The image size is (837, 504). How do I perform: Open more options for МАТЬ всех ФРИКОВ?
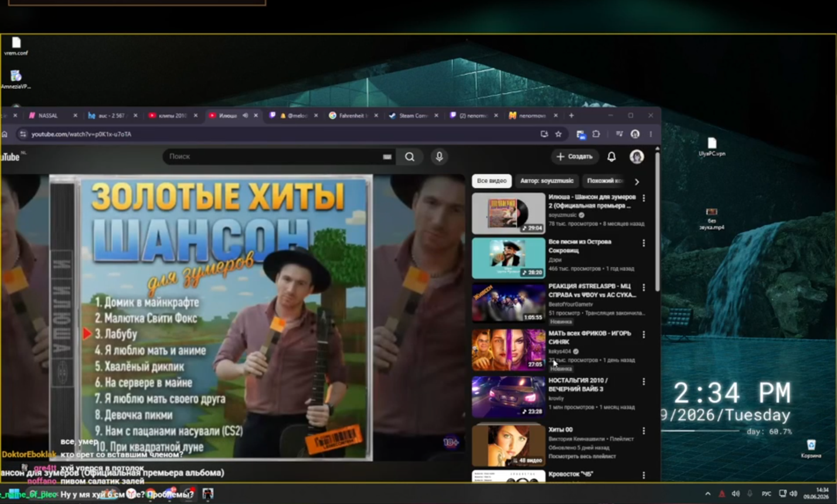(644, 334)
